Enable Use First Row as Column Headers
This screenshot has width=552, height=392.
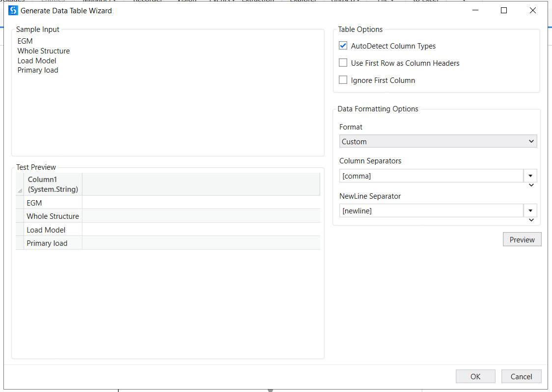(343, 63)
